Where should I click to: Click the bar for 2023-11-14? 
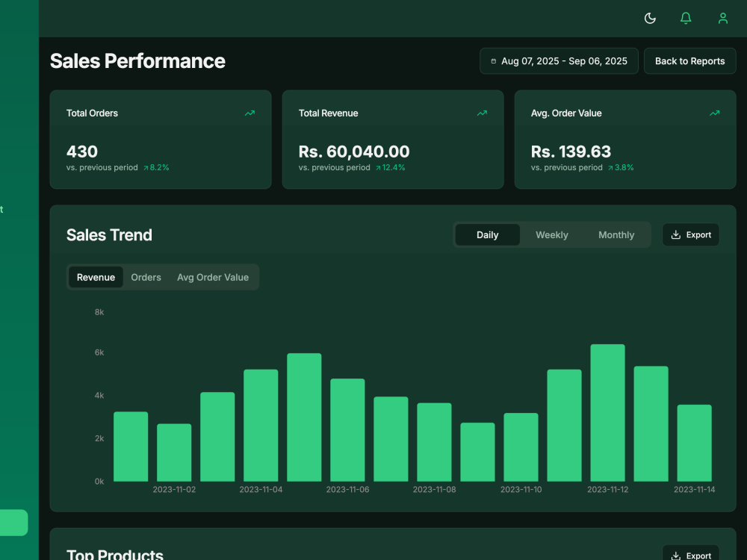click(x=694, y=443)
